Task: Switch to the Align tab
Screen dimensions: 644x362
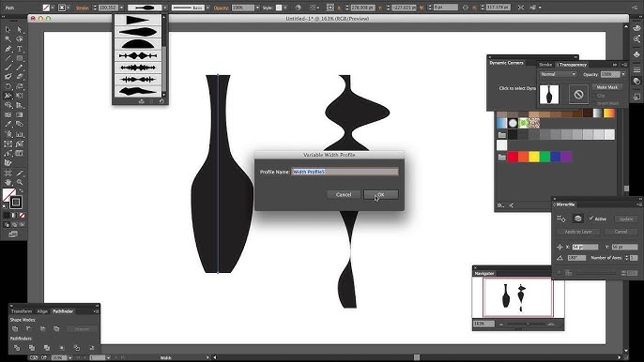Action: [x=42, y=311]
